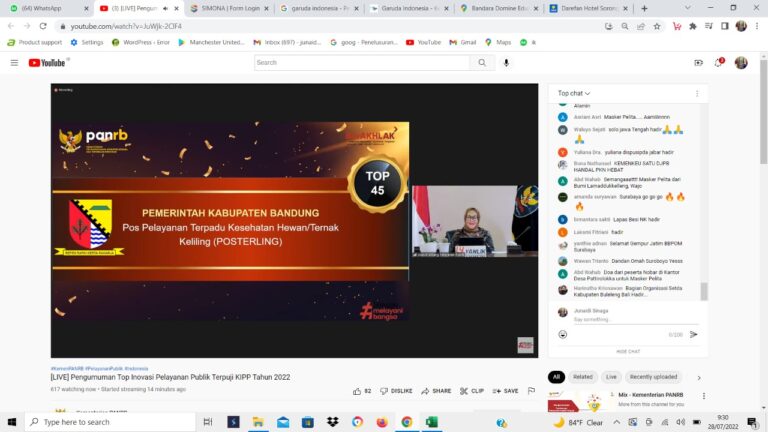Select the Recently uploaded chip
The height and width of the screenshot is (432, 768).
coord(653,377)
